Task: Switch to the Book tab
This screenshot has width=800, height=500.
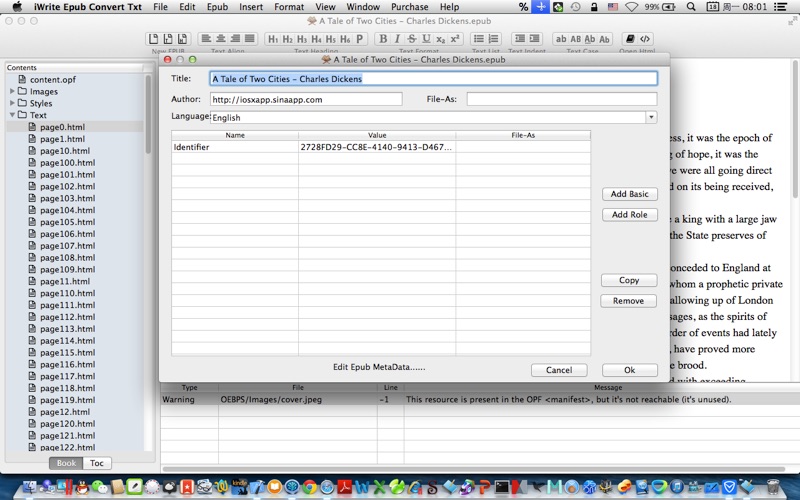Action: click(x=66, y=463)
